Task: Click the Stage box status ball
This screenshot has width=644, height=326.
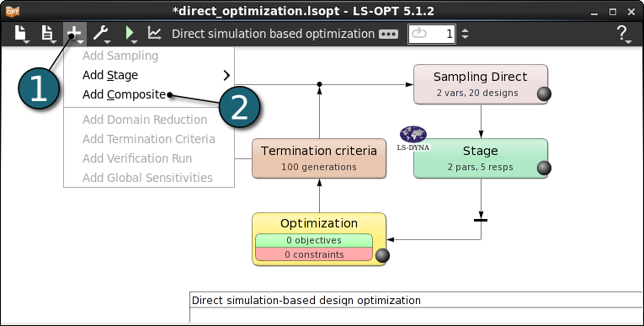Action: 544,168
